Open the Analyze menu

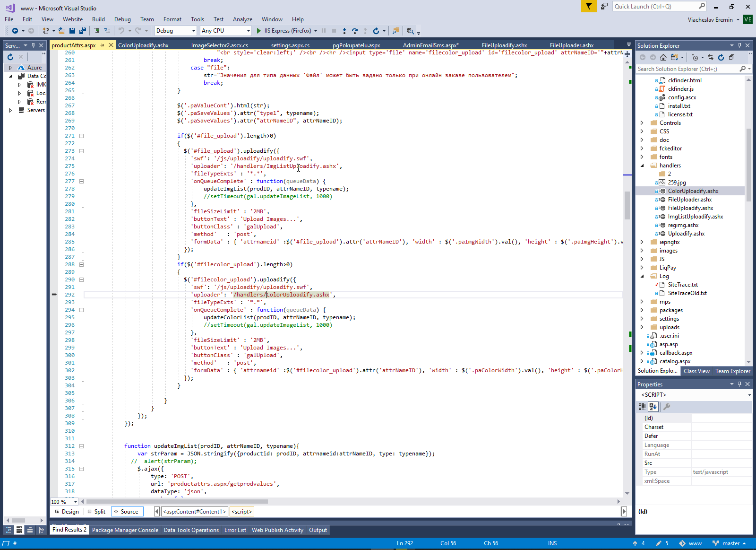pos(242,19)
